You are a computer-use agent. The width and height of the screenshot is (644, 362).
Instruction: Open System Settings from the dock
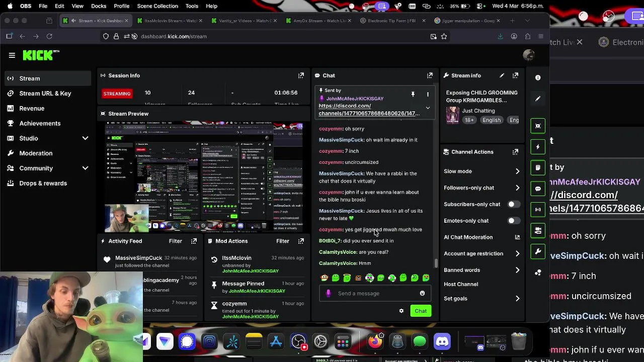tap(320, 341)
